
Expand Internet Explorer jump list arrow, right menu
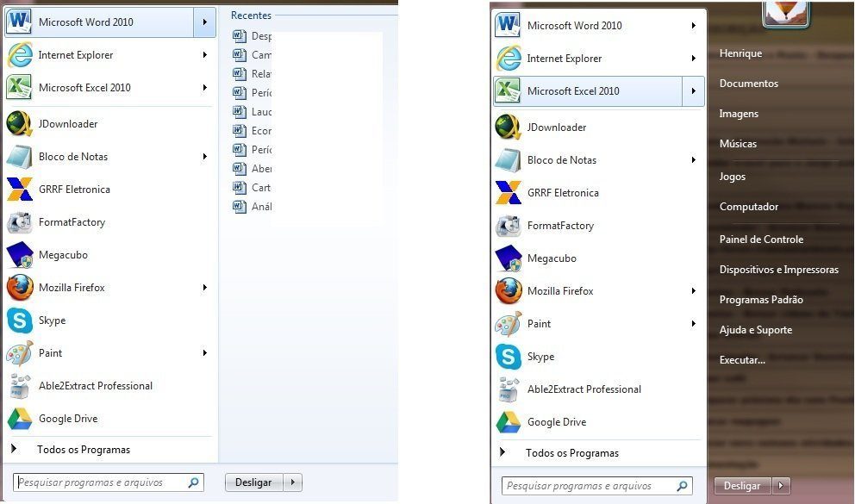tap(693, 59)
